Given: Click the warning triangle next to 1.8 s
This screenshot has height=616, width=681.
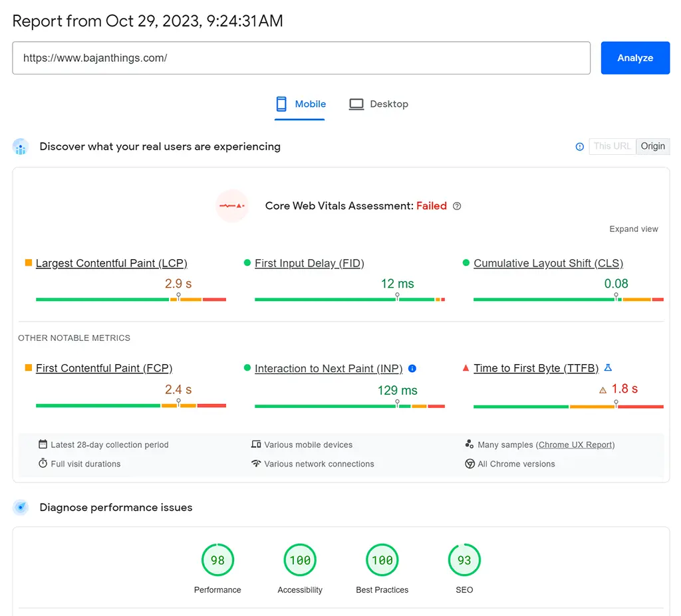Looking at the screenshot, I should 603,390.
